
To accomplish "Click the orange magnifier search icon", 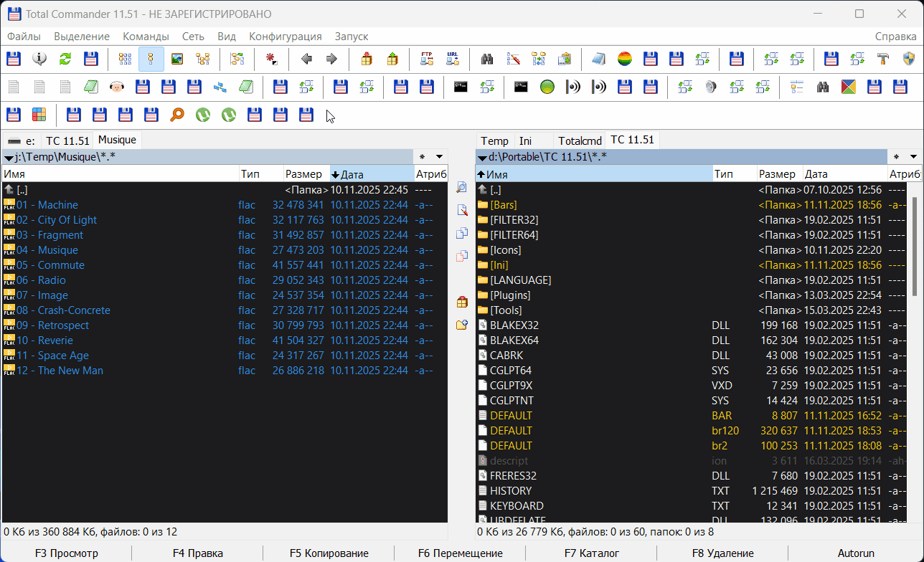I will coord(176,115).
